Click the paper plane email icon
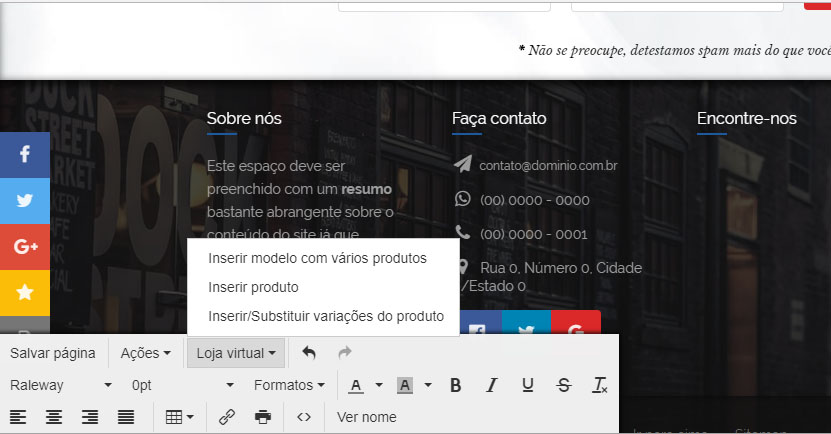This screenshot has height=434, width=831. coord(463,164)
